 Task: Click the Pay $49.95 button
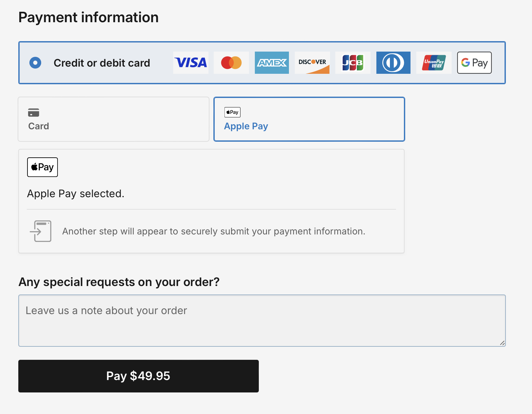tap(138, 376)
